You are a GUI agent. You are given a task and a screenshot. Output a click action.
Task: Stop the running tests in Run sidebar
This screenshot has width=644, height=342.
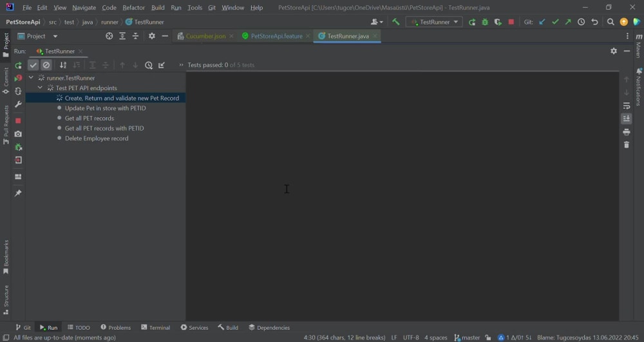pos(18,120)
